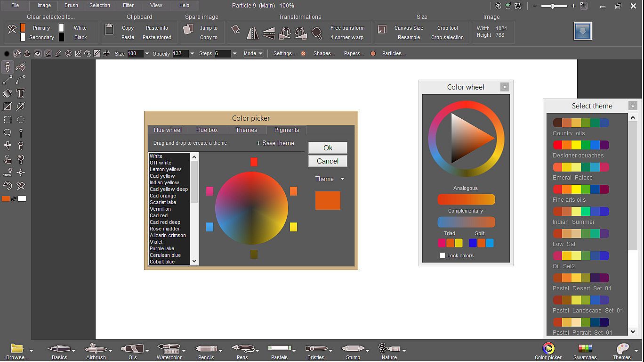Click the Airbrush brush category icon
The image size is (644, 362).
[x=96, y=349]
